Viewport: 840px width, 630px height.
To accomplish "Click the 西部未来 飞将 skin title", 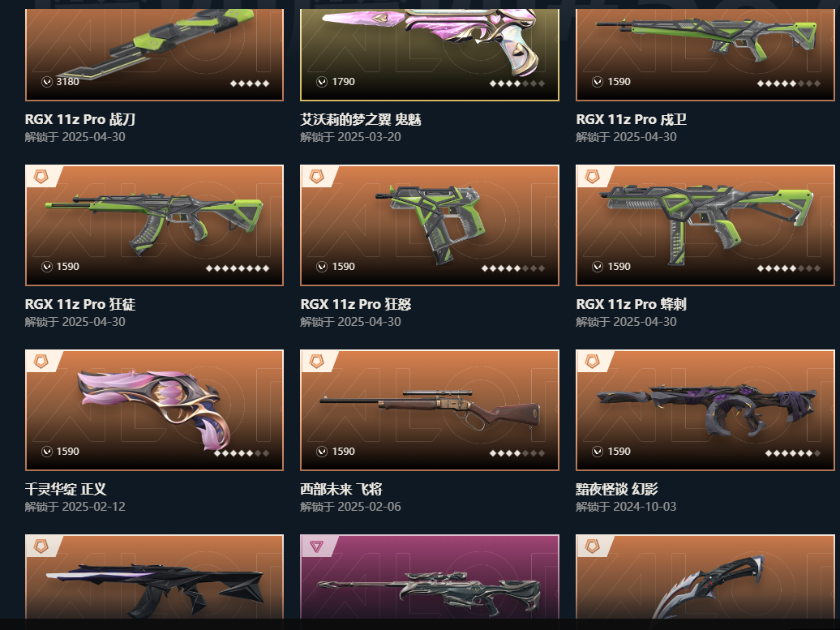I will tap(341, 489).
